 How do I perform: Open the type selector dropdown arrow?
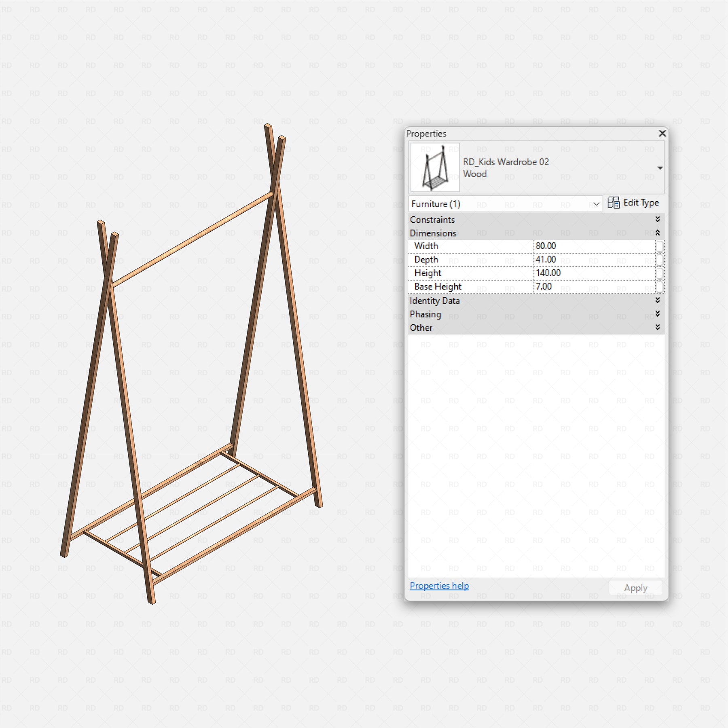coord(660,168)
